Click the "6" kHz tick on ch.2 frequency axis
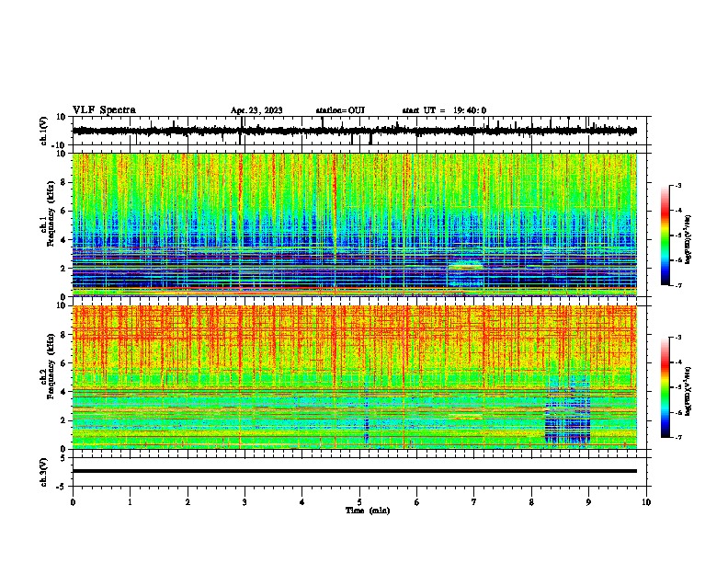The height and width of the screenshot is (563, 728). point(63,363)
